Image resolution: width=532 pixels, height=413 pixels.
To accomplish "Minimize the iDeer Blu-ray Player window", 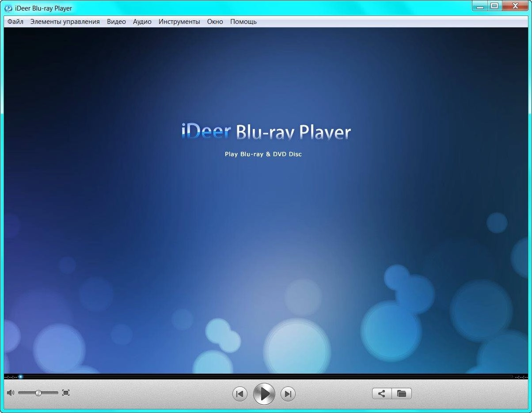I will pos(480,6).
